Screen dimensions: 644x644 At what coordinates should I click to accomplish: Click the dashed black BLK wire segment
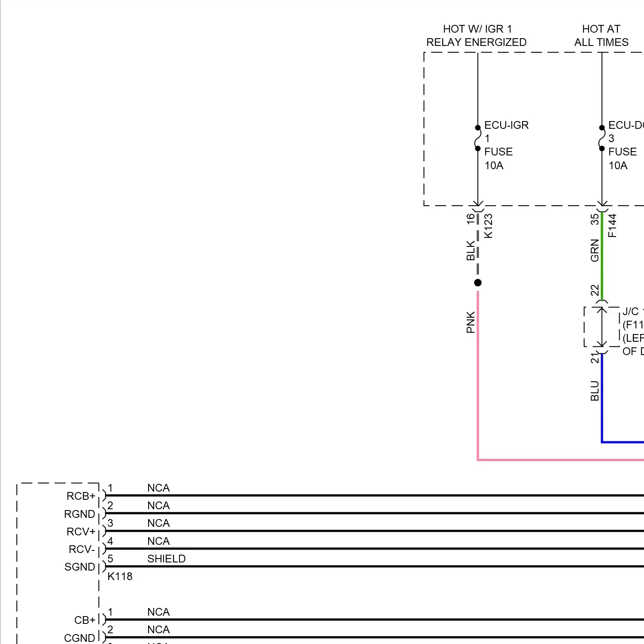click(x=478, y=243)
